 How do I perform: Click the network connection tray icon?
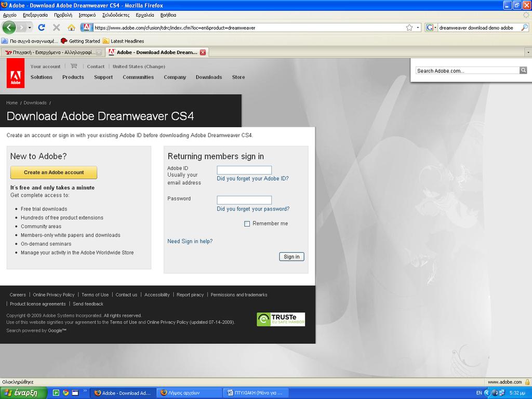(501, 393)
